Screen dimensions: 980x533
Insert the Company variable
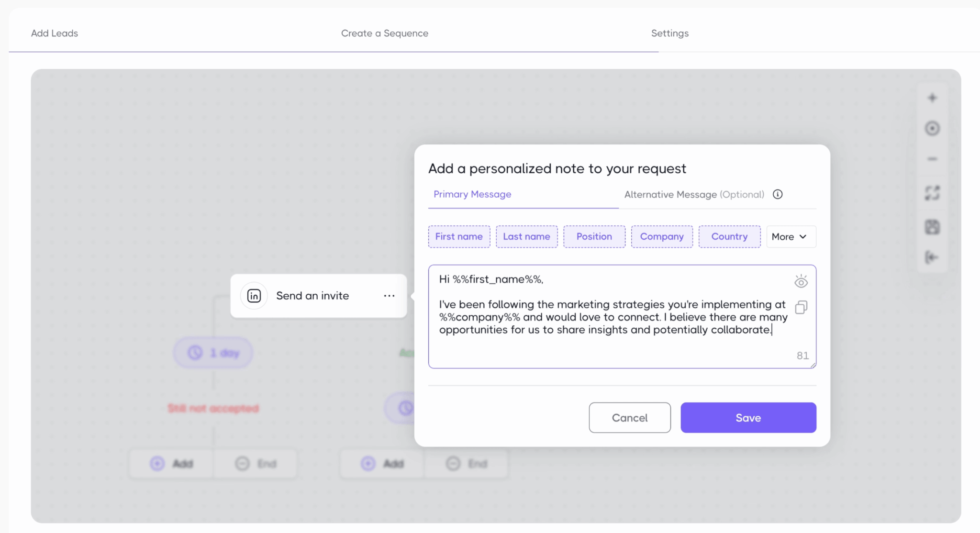tap(662, 237)
